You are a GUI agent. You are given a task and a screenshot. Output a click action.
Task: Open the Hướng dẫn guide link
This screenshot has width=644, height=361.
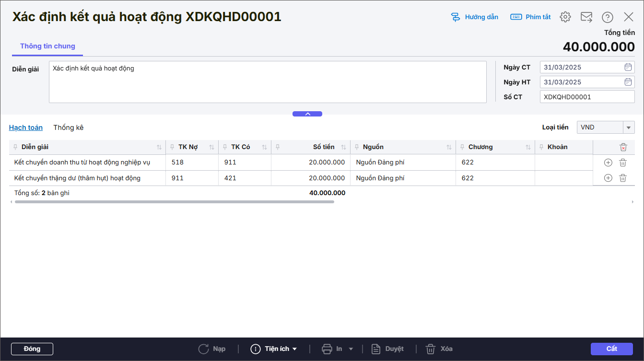tap(475, 17)
